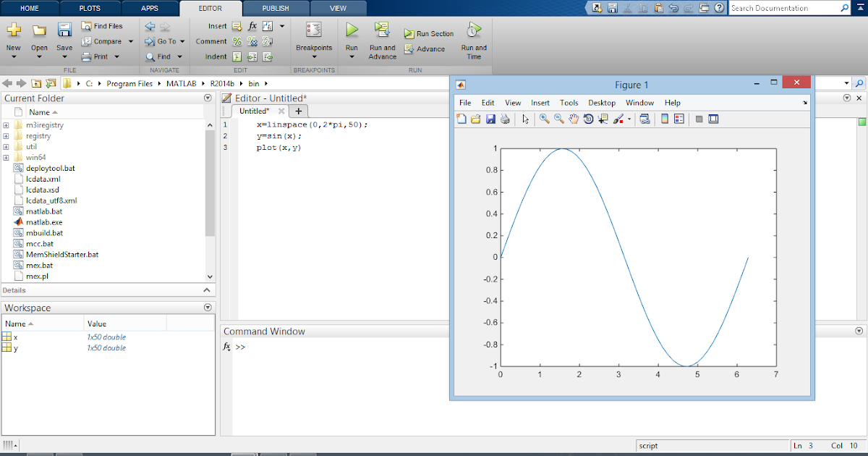
Task: Click Find Files in the FILE section
Action: coord(101,26)
